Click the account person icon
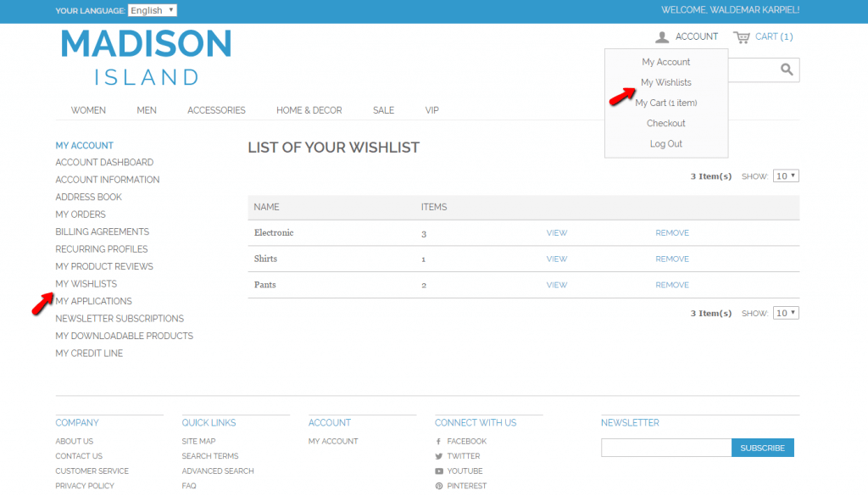This screenshot has width=868, height=496. point(662,37)
